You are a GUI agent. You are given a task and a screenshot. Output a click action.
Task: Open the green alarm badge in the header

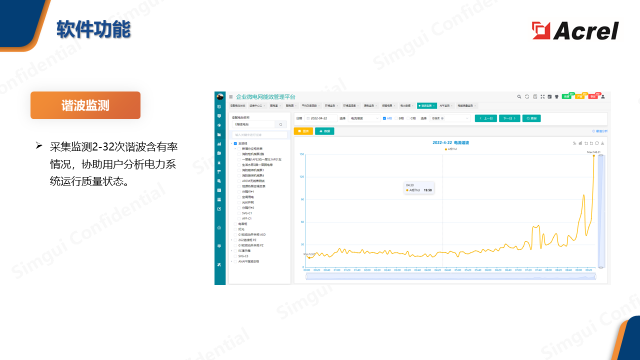(x=567, y=97)
